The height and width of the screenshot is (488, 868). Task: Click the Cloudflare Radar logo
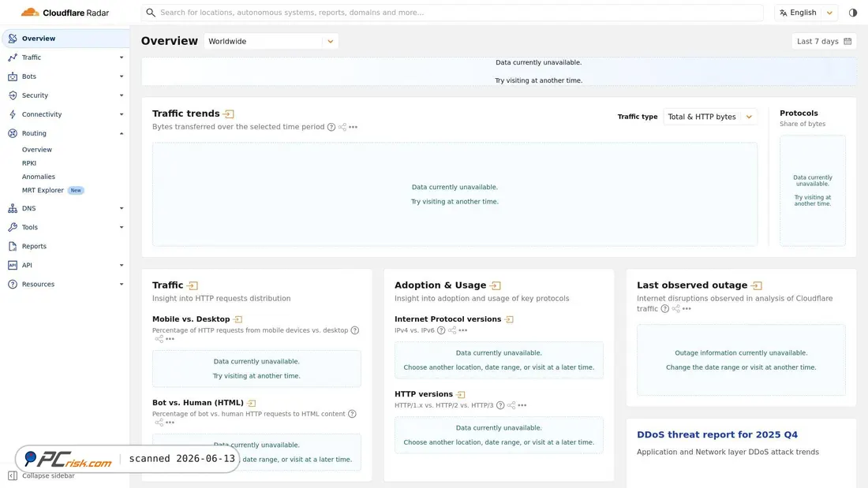65,12
